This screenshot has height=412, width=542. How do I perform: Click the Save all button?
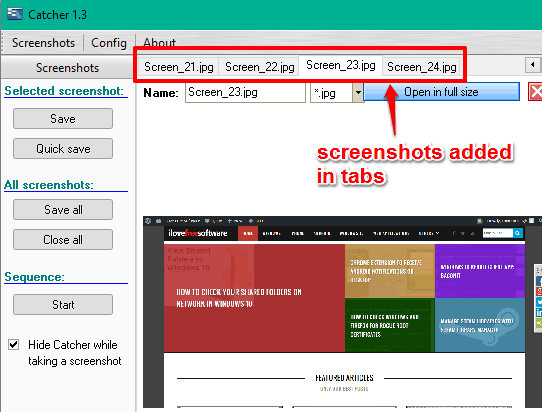click(x=63, y=209)
